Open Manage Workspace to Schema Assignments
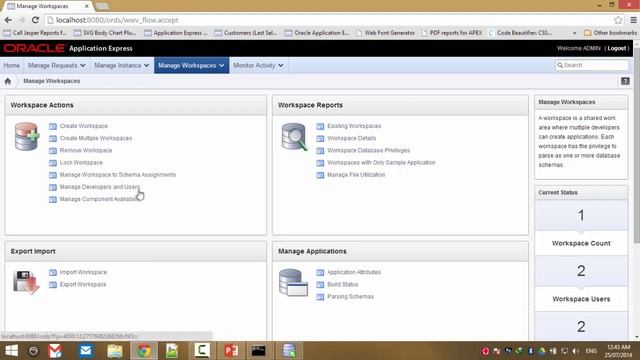Image resolution: width=640 pixels, height=360 pixels. [118, 175]
